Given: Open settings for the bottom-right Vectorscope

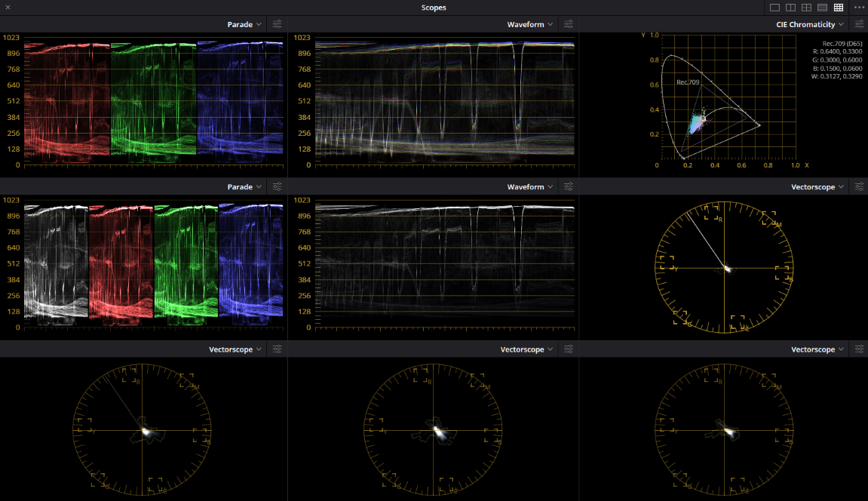Looking at the screenshot, I should coord(858,349).
